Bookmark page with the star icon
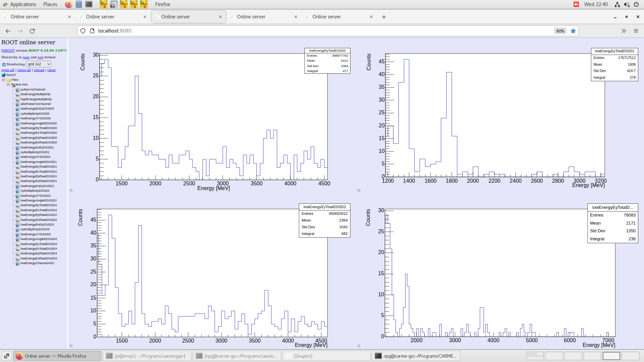 click(x=573, y=31)
